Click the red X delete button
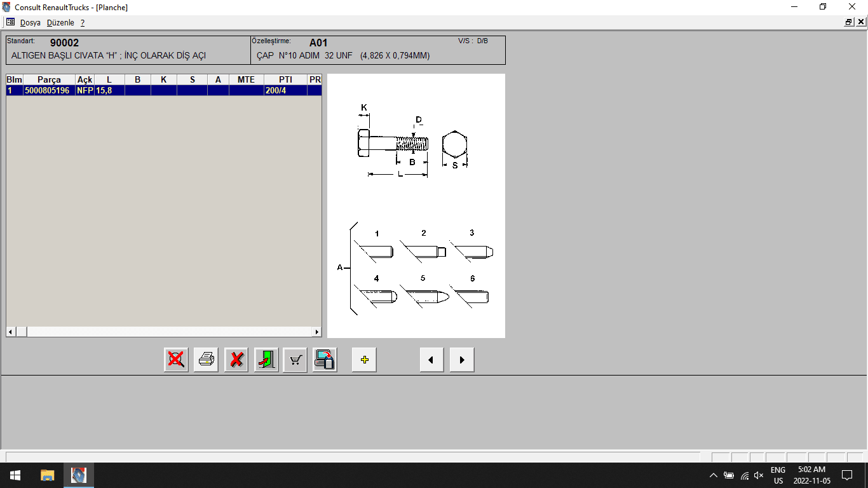Viewport: 868px width, 488px height. pyautogui.click(x=236, y=360)
